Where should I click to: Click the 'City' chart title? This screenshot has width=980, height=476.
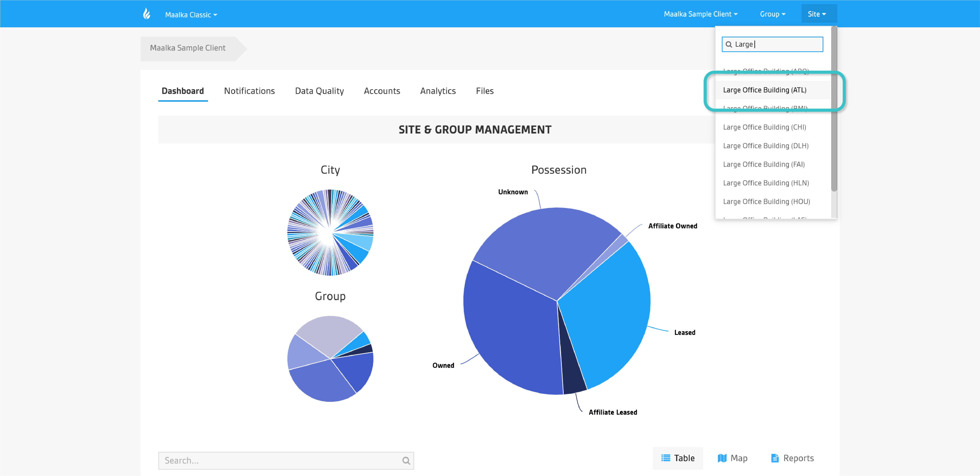[x=330, y=170]
